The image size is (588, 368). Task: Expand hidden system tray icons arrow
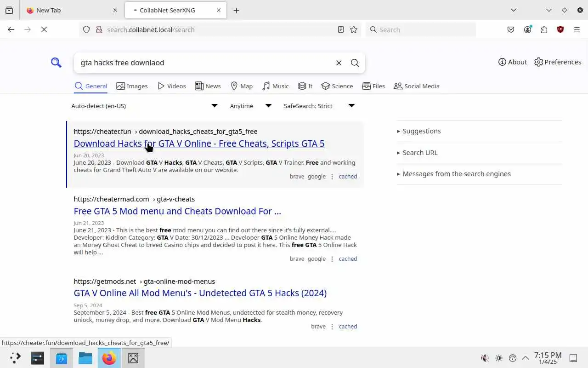[x=526, y=358]
